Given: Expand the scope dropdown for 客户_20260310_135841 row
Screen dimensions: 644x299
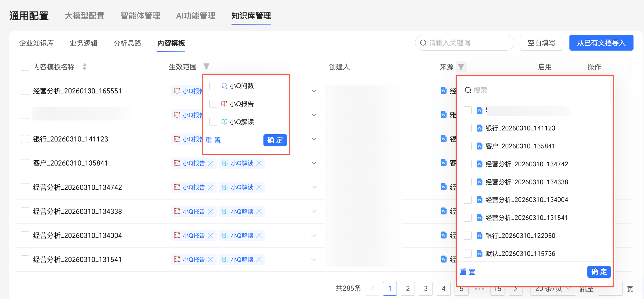Looking at the screenshot, I should point(314,163).
